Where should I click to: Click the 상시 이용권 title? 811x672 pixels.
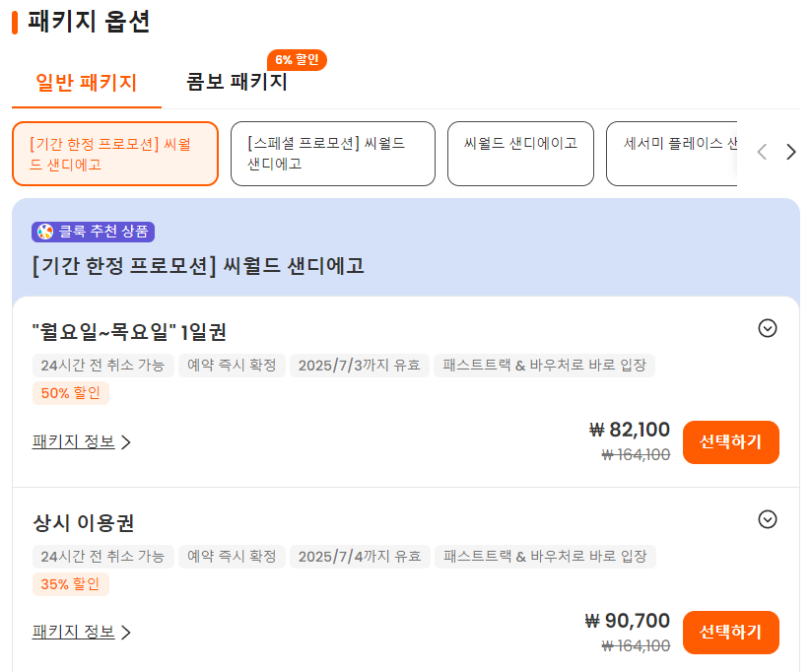pyautogui.click(x=84, y=522)
